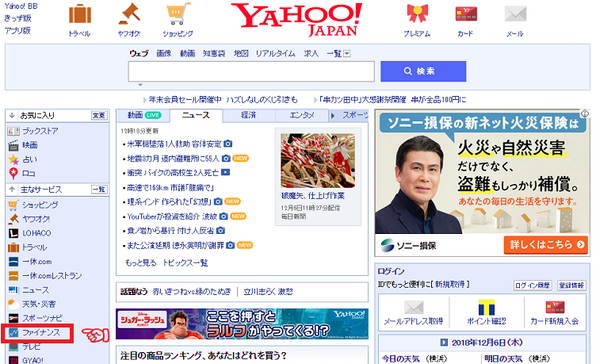Viewport: 600px width, 364px height.
Task: Click 詳しくはこちら on Sony insurance ad
Action: click(x=546, y=245)
